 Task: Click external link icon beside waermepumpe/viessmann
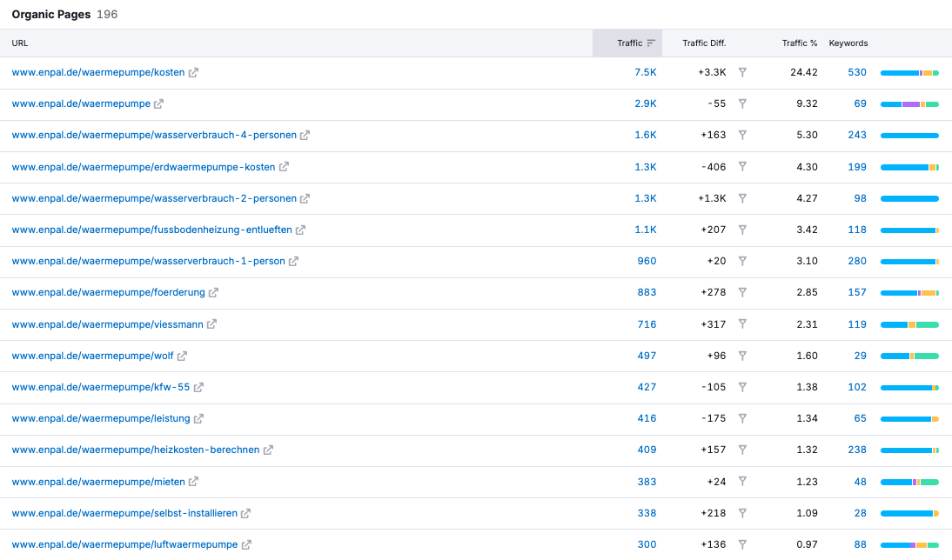(211, 324)
